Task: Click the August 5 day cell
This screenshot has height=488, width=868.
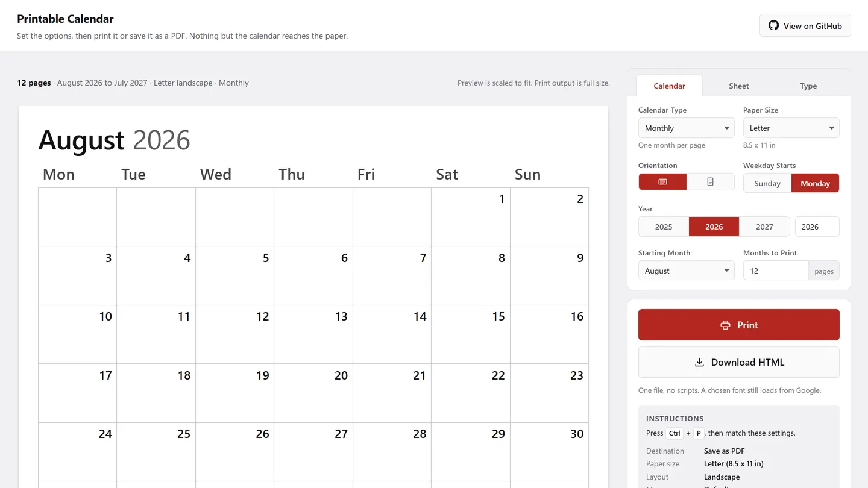Action: (234, 275)
